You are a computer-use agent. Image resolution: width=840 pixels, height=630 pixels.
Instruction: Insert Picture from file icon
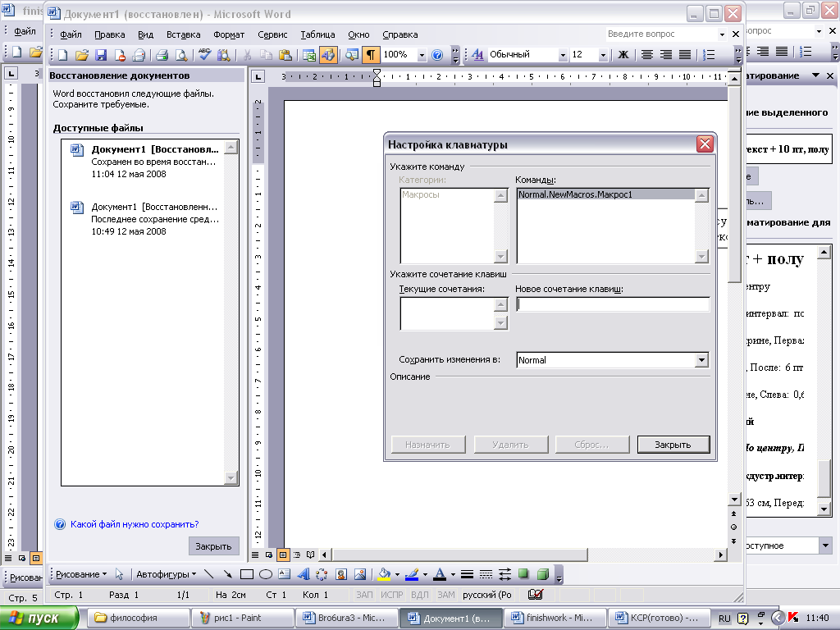click(x=360, y=574)
